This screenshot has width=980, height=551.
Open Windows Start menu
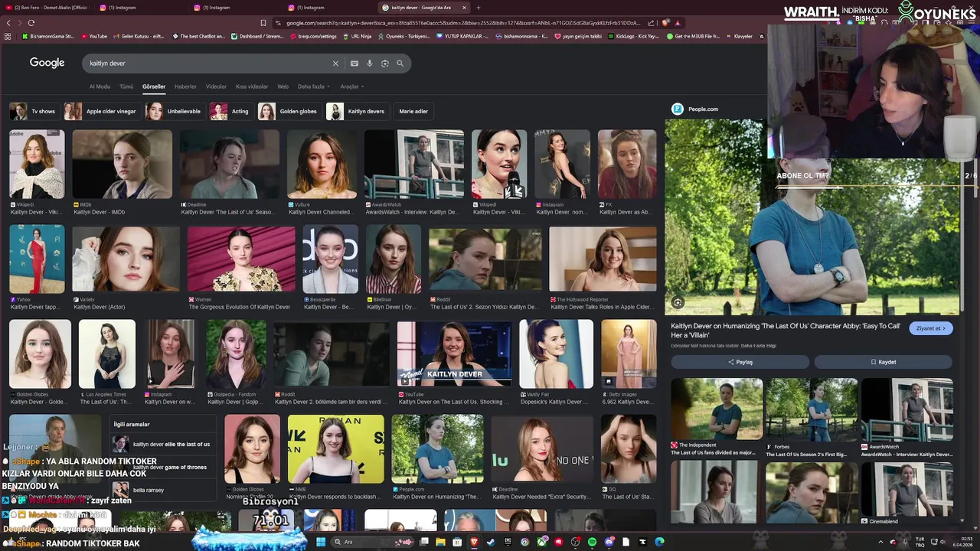[321, 542]
